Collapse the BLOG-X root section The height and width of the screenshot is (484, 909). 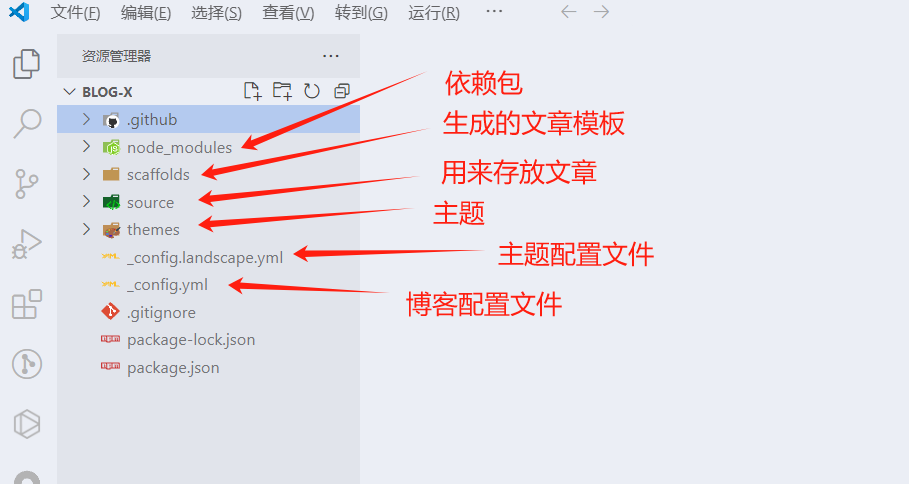[70, 92]
